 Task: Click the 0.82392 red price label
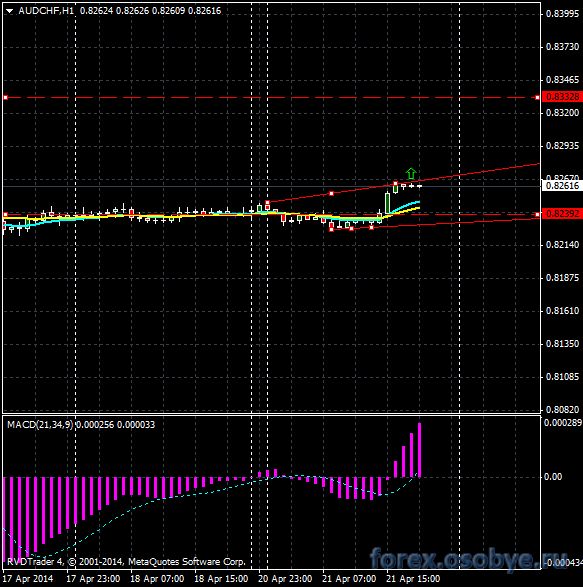(x=562, y=214)
